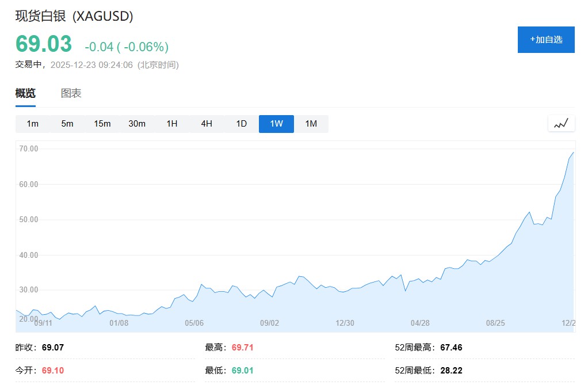Switch to the 1M monthly timeframe
588x385 pixels.
311,124
